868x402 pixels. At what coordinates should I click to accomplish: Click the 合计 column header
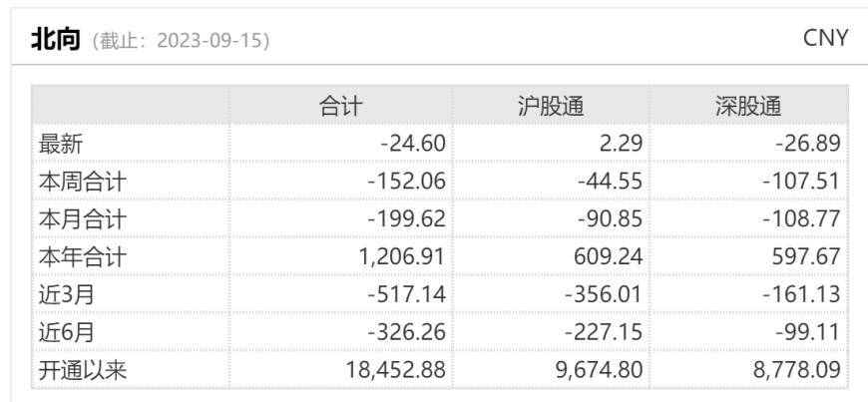click(x=340, y=106)
